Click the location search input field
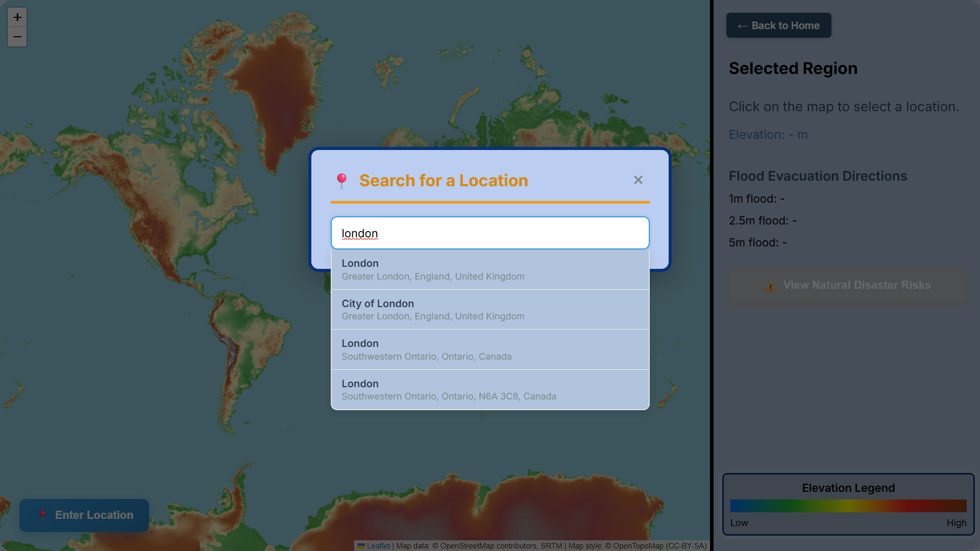980x551 pixels. 490,233
